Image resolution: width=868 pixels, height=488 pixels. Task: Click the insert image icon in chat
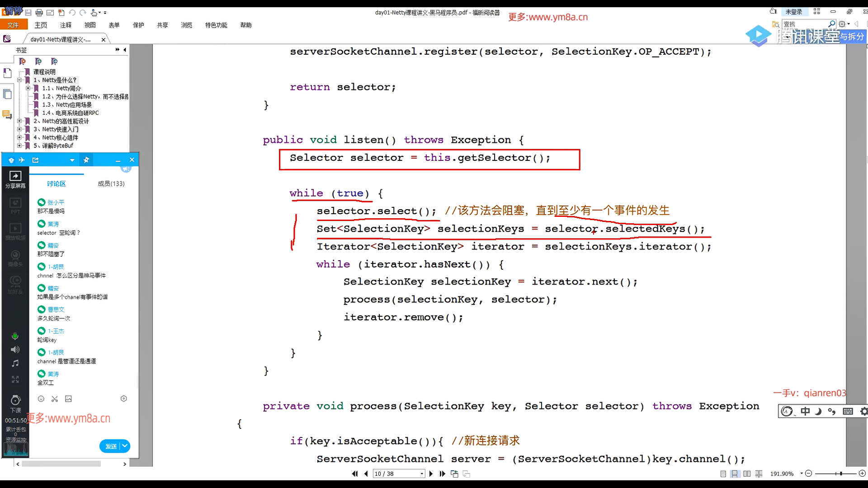tap(68, 399)
